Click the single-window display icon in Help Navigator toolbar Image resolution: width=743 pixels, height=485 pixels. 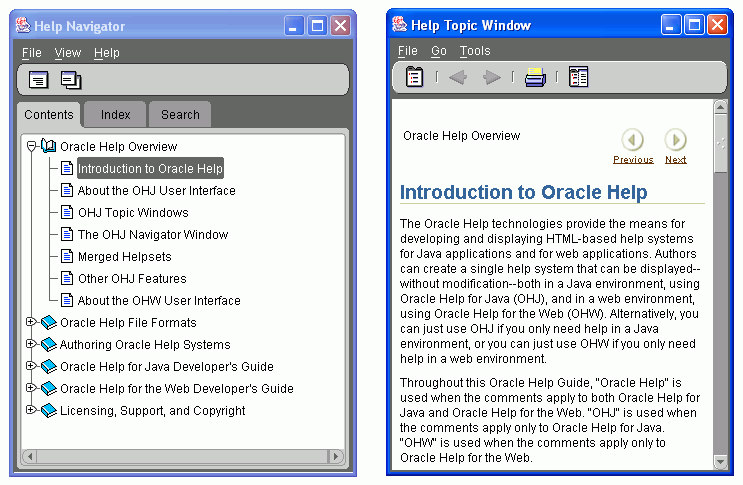(38, 80)
